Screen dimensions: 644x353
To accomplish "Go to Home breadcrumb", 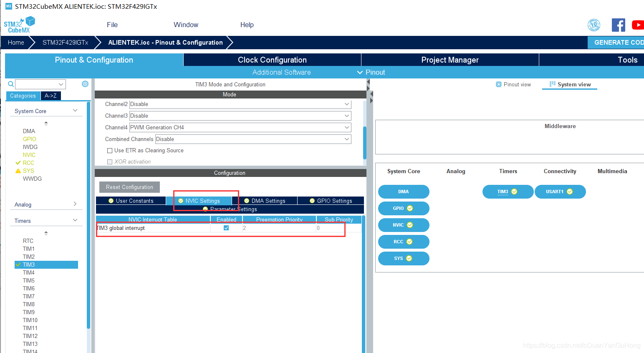I will pos(16,43).
